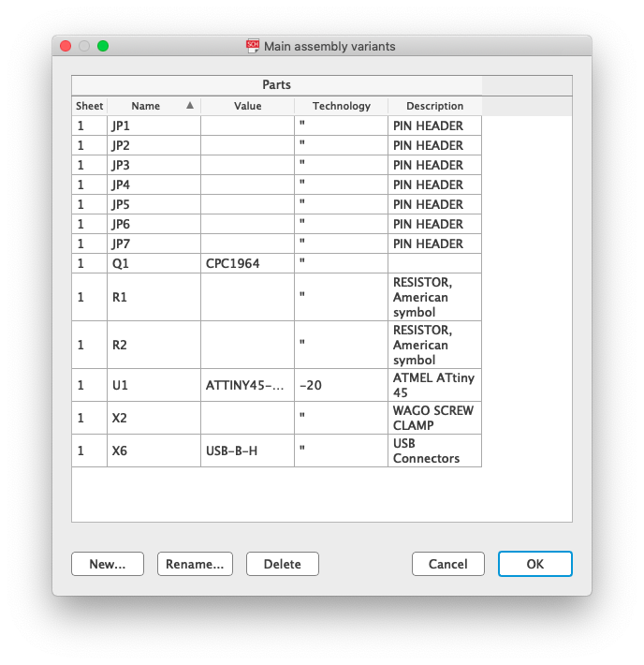
Task: Click the Delete button
Action: [283, 564]
